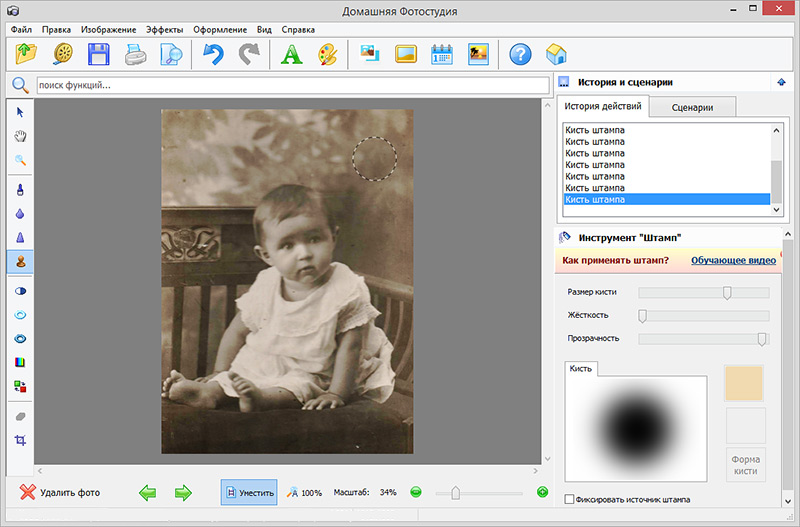Open the Help question mark icon
The image size is (800, 527).
coord(519,54)
